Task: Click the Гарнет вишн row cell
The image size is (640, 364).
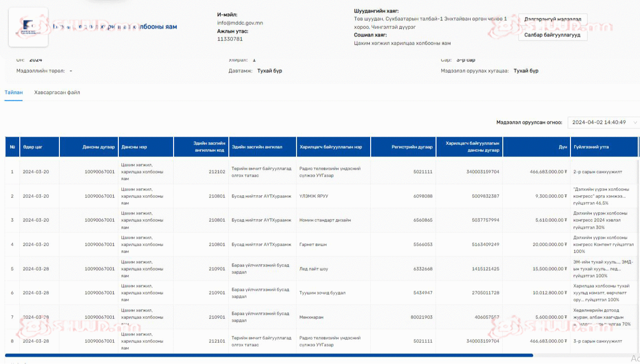Action: pyautogui.click(x=313, y=244)
